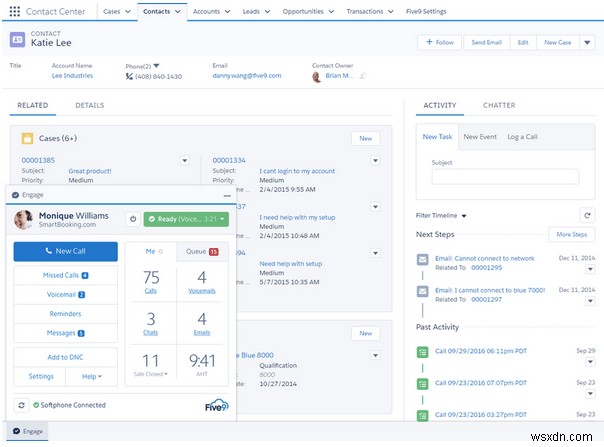Open the Help dropdown in Engage panel
This screenshot has height=447, width=604.
[91, 376]
